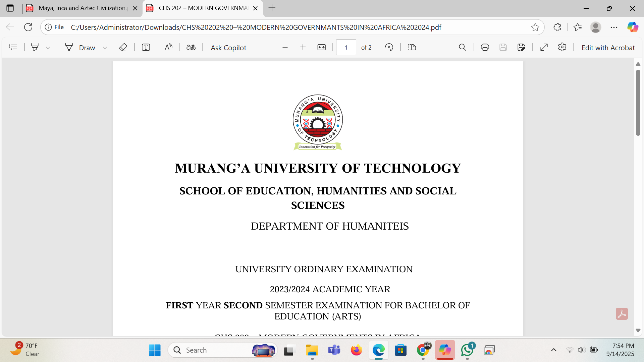Image resolution: width=644 pixels, height=362 pixels.
Task: Toggle the Page view layout
Action: click(412, 47)
